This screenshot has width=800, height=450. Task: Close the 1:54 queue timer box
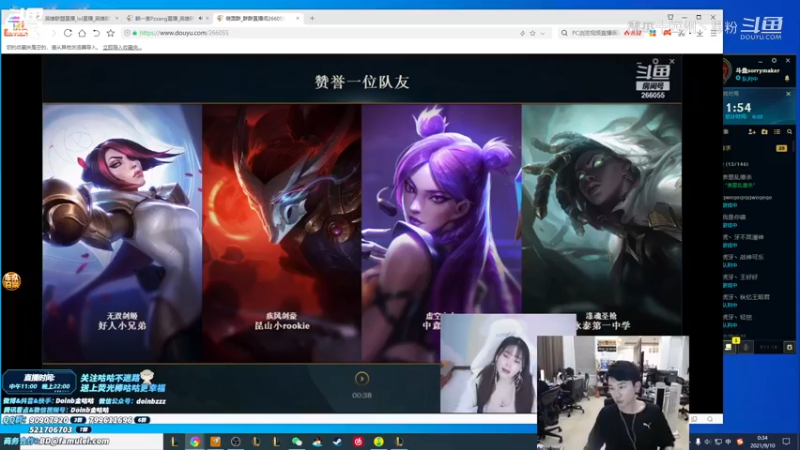(x=788, y=94)
